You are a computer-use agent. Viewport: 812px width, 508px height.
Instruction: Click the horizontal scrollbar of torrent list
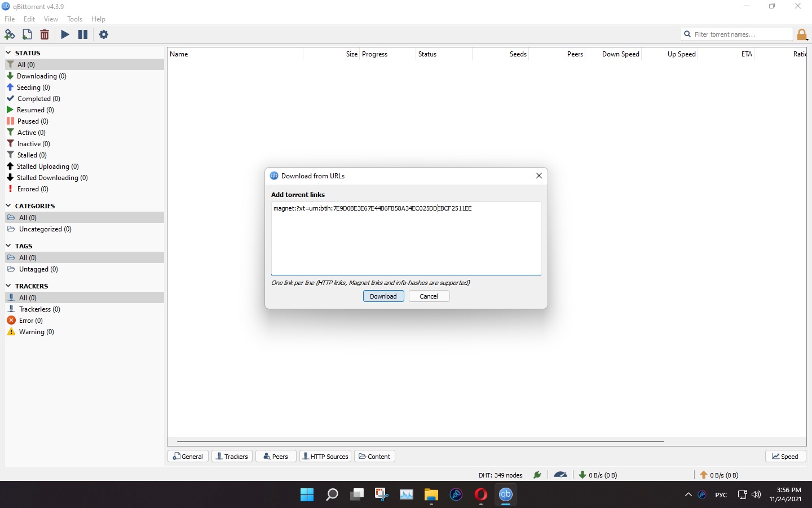[421, 441]
